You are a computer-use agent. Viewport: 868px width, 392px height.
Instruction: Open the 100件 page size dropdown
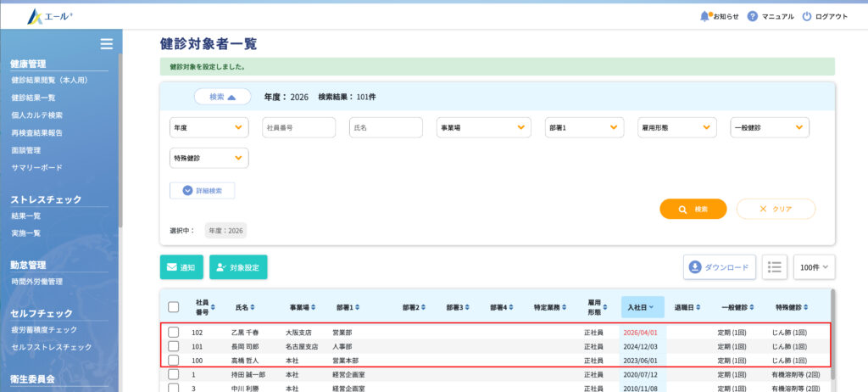814,266
